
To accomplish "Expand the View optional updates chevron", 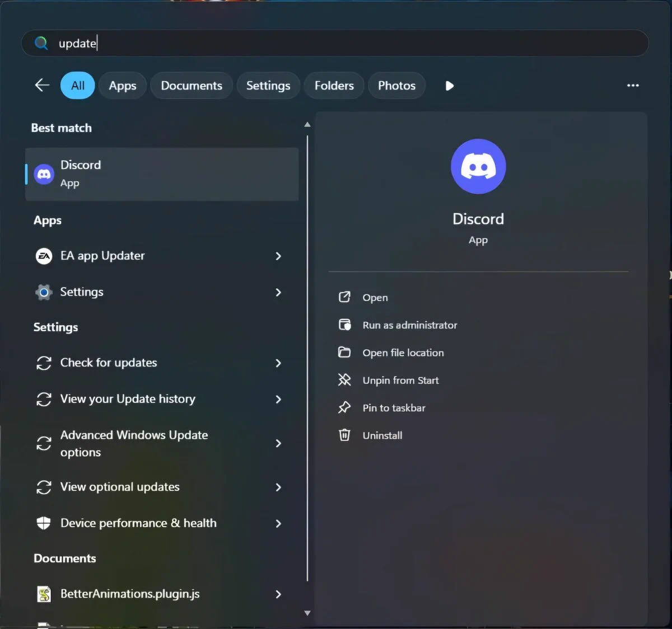I will [278, 487].
